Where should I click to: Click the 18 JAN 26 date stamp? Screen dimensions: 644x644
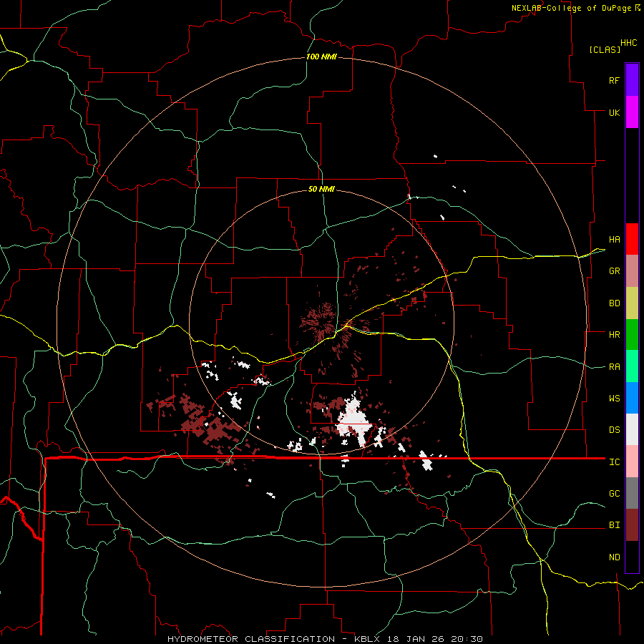[x=416, y=639]
